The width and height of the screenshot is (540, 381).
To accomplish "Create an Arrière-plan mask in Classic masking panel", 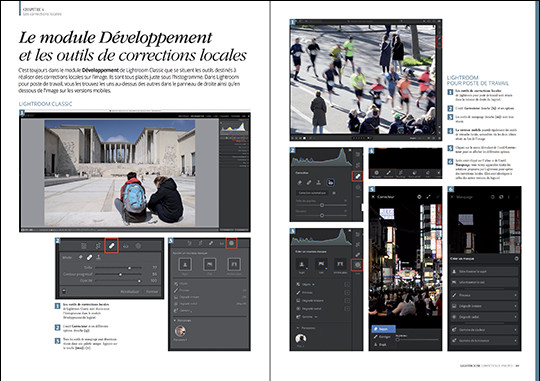I will tap(234, 265).
